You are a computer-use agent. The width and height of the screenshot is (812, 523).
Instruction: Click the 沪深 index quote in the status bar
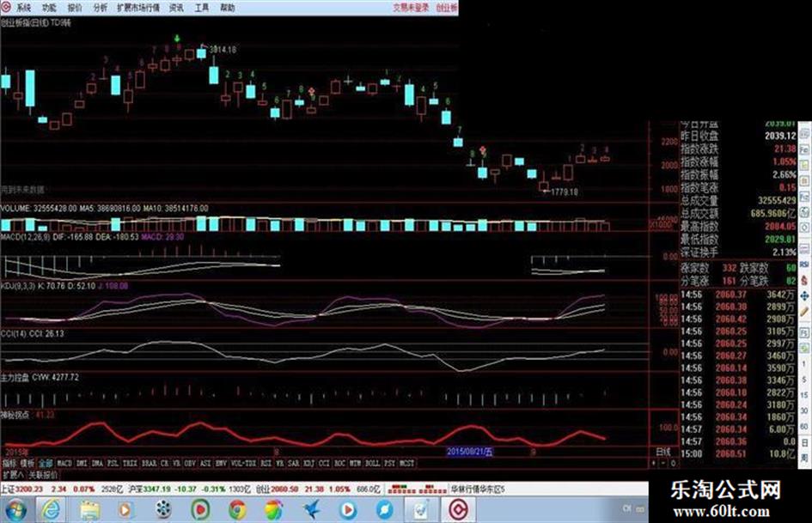(x=190, y=489)
